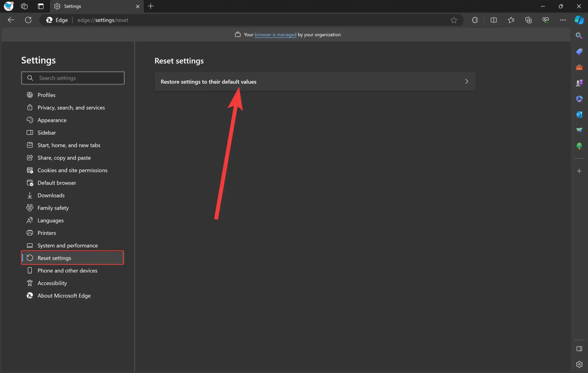Open the Extensions puzzle icon

click(x=475, y=20)
